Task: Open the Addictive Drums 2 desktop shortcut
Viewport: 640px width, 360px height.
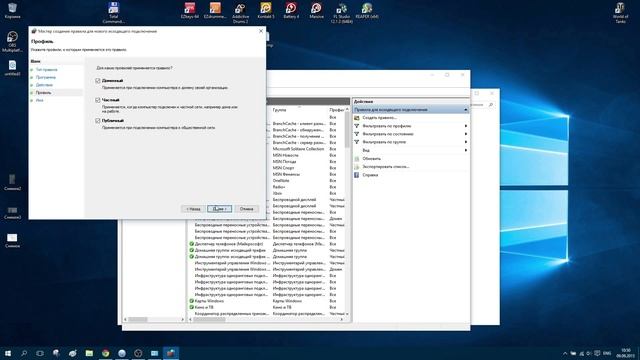Action: click(240, 12)
